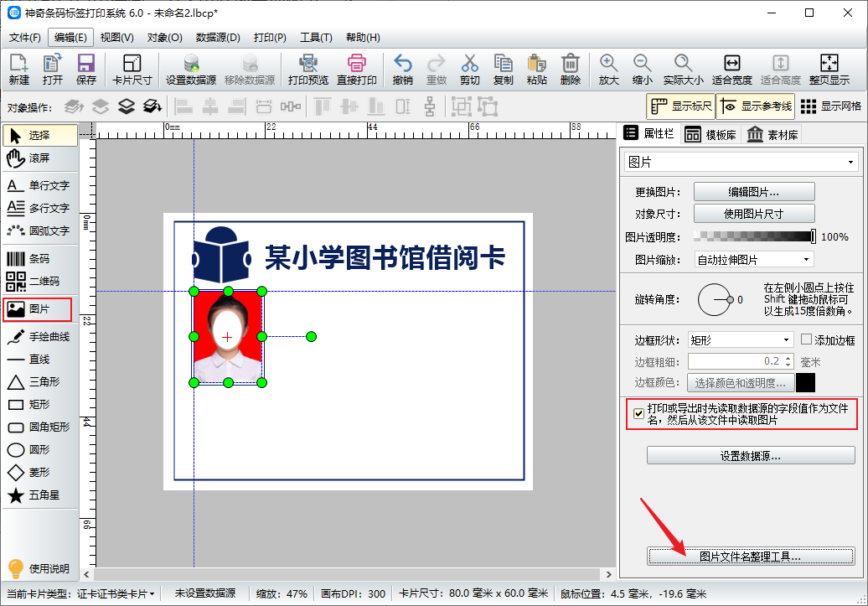
Task: Click the 图片文件名整理工具 button
Action: click(750, 557)
